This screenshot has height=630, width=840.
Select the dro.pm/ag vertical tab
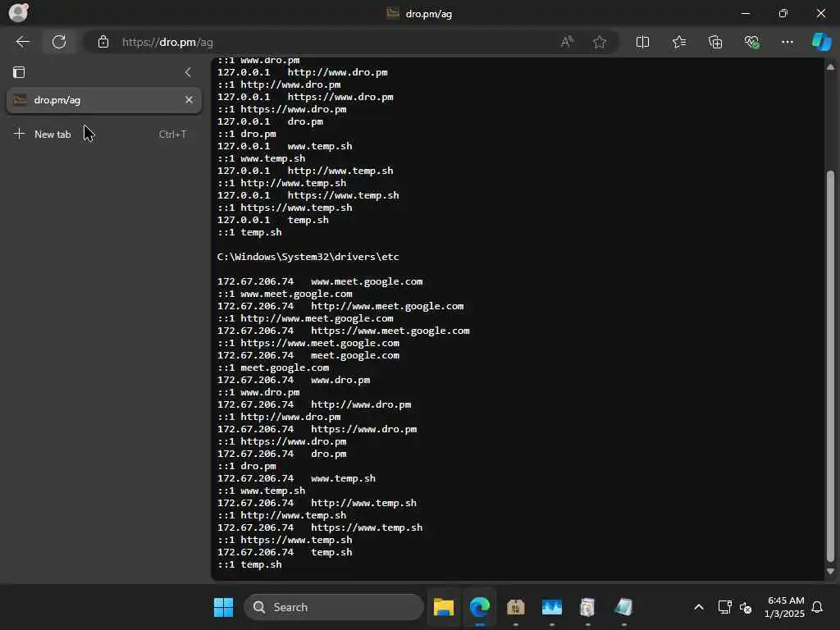click(104, 100)
